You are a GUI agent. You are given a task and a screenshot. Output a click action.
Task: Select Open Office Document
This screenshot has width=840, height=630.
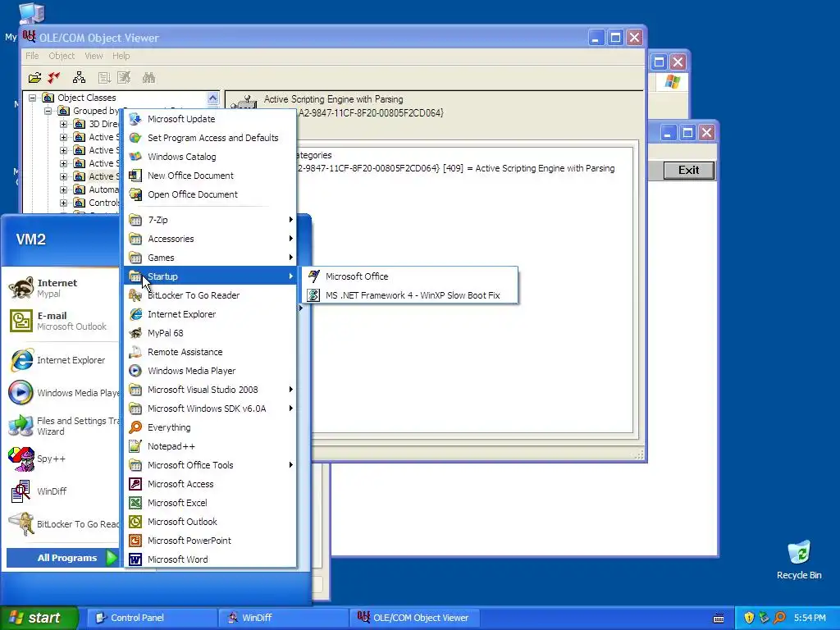[210, 194]
